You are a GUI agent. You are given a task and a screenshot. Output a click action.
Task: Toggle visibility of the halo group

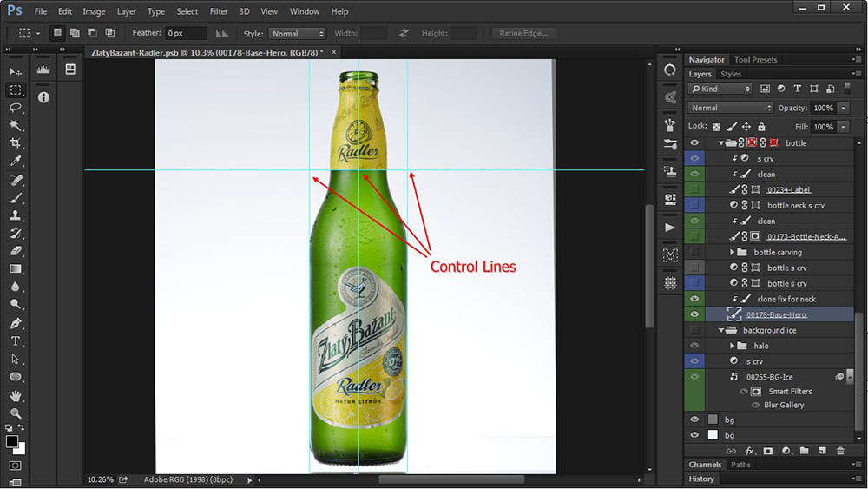pos(694,346)
